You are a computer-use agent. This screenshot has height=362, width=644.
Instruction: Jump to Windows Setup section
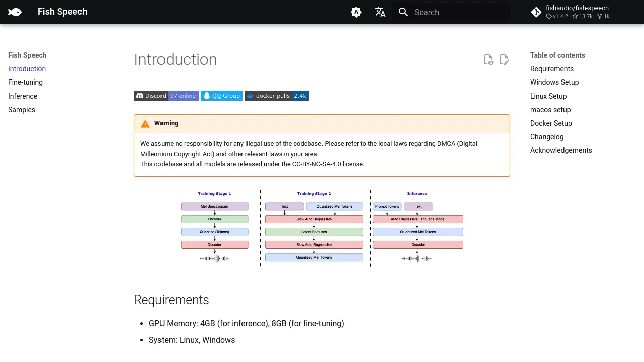554,82
